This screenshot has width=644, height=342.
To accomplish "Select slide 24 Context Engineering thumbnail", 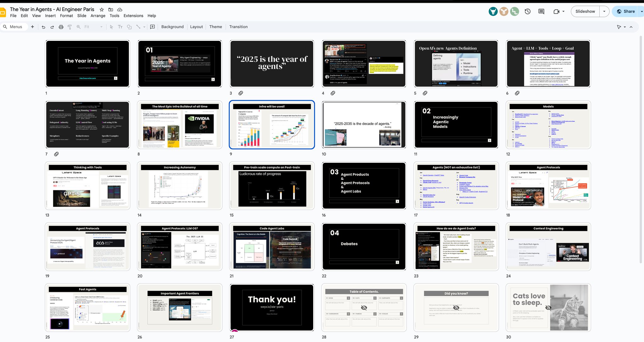I will (x=548, y=247).
